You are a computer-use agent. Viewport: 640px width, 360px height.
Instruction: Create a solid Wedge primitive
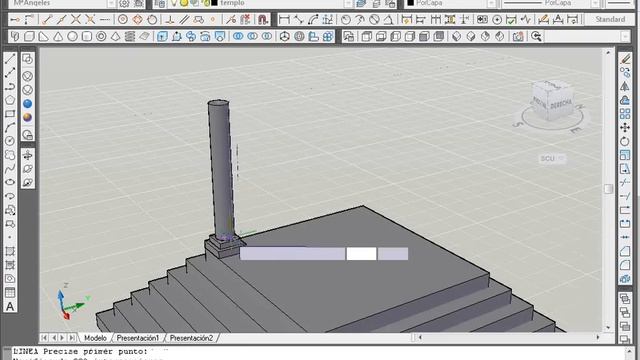[x=43, y=37]
